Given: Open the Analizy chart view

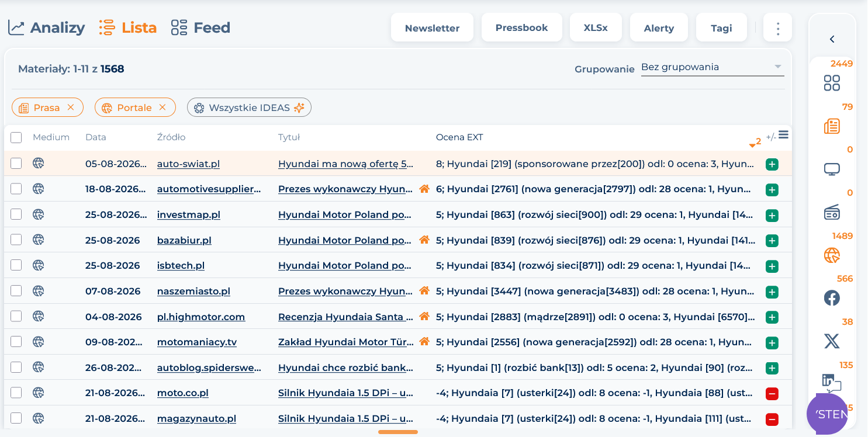Looking at the screenshot, I should [46, 27].
